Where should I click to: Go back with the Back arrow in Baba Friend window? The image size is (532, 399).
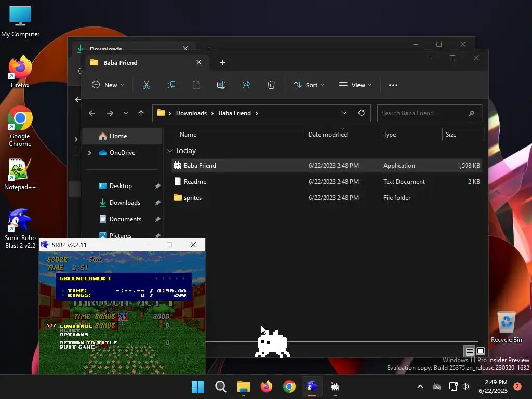click(x=92, y=113)
